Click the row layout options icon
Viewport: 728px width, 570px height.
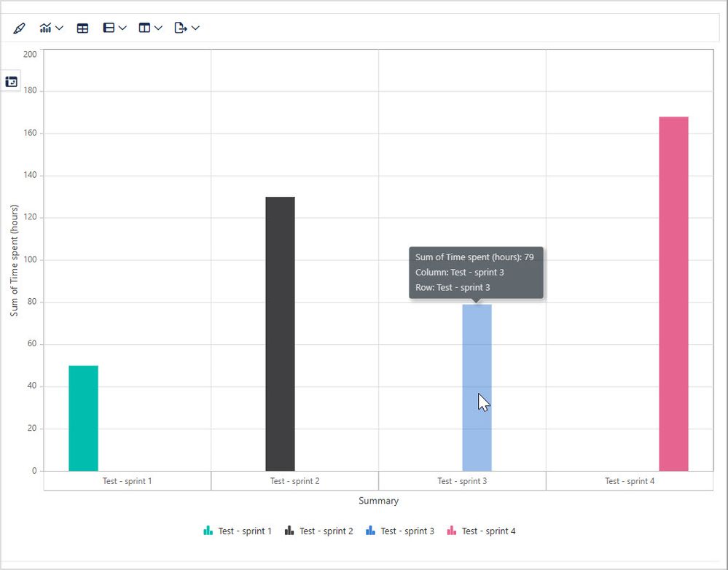(109, 28)
